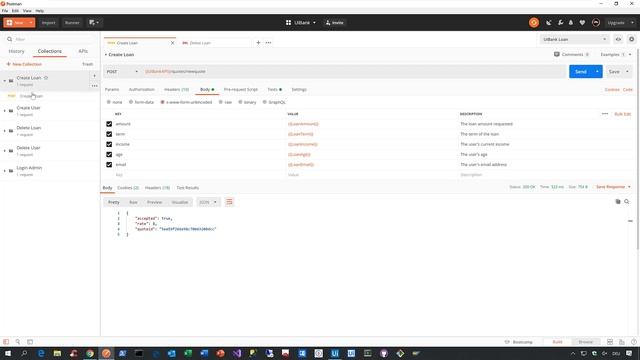The height and width of the screenshot is (360, 640).
Task: Copy the response body to clipboard
Action: [x=618, y=202]
